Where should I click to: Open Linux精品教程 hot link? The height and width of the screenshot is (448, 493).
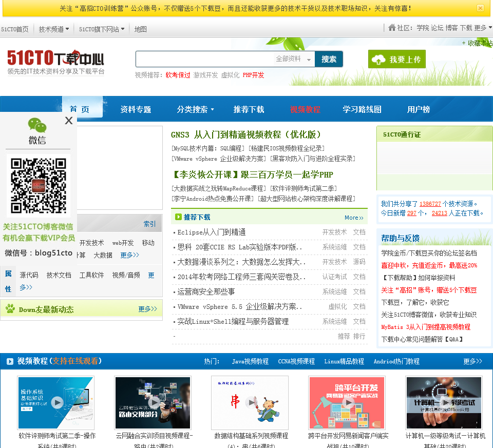(344, 361)
